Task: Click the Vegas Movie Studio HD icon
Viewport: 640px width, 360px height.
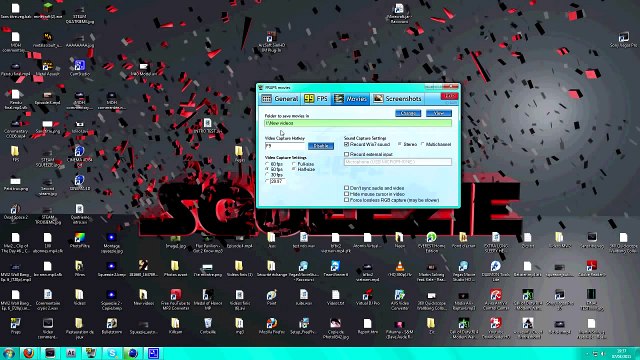Action: [463, 267]
